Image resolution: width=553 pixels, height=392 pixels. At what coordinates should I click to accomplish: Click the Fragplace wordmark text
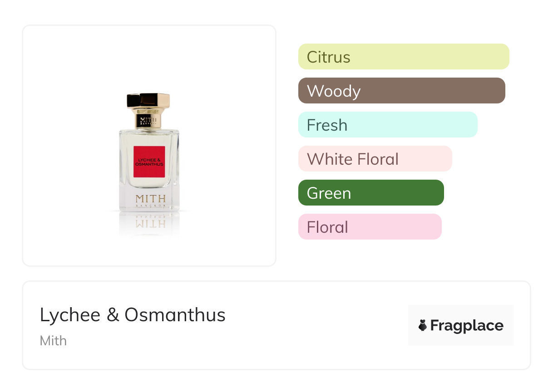coord(467,325)
